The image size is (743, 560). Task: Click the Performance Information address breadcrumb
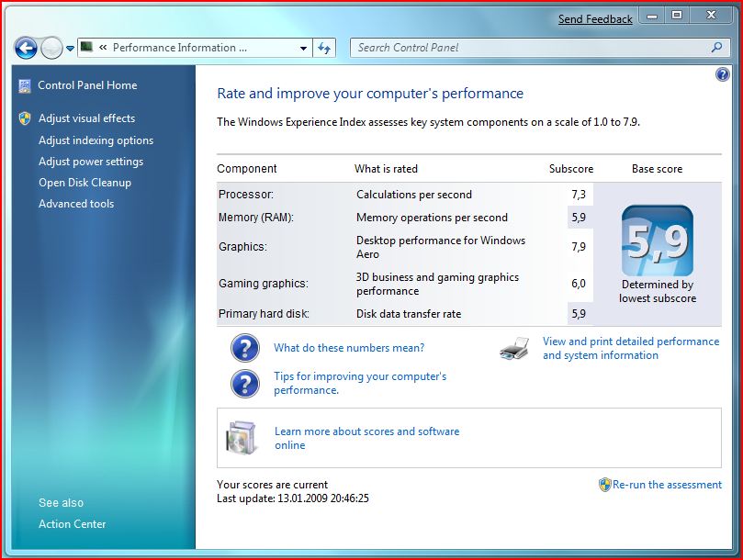tap(180, 48)
